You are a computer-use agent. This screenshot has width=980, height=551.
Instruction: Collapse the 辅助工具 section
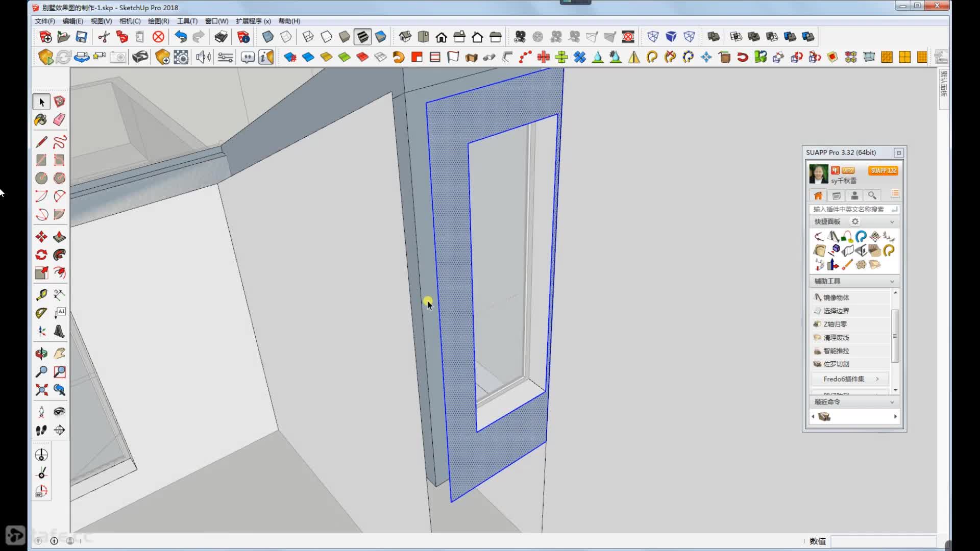click(x=892, y=282)
